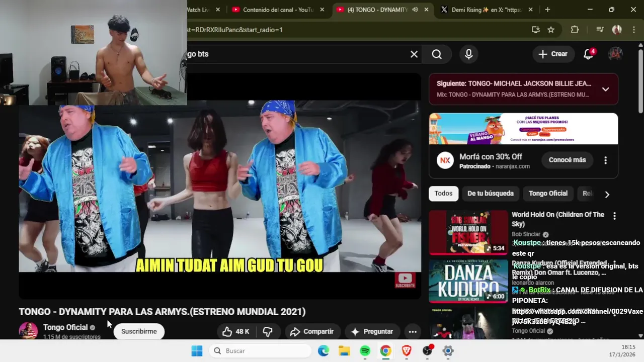Open Chrome media controls icon
Screen dimensions: 644x362
tap(600, 30)
